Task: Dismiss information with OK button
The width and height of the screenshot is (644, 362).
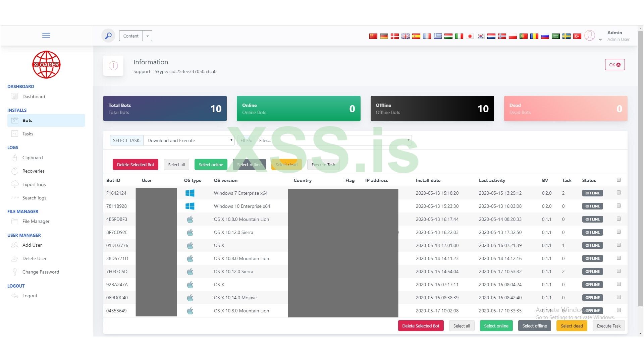Action: tap(614, 65)
